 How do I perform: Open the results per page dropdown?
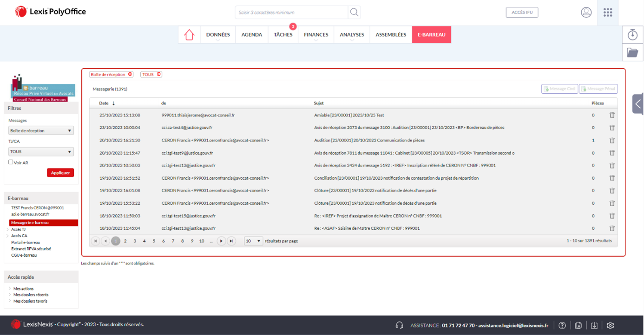tap(253, 241)
